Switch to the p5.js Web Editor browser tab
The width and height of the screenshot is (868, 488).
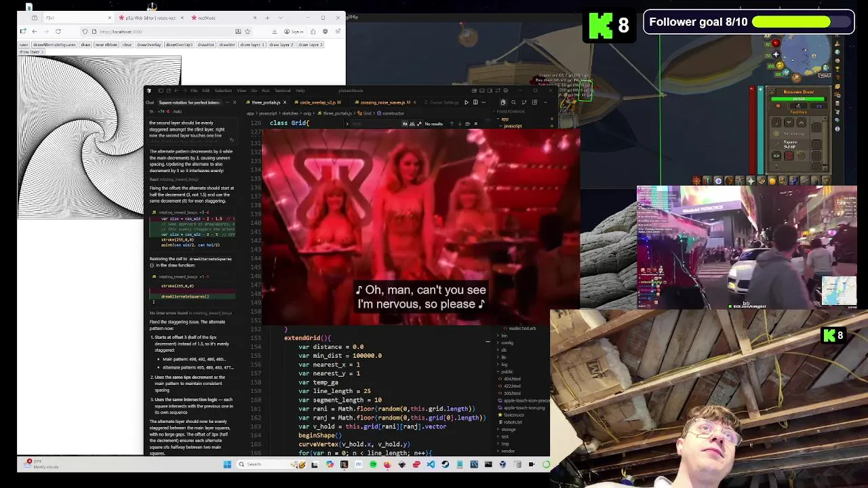151,18
